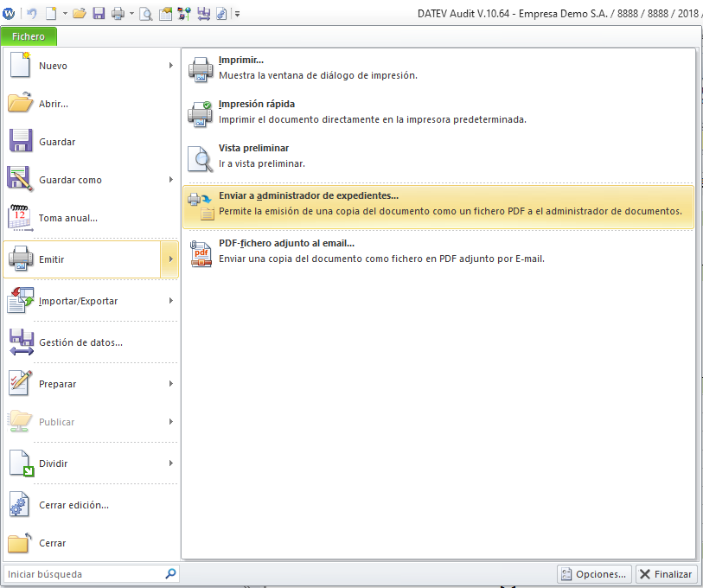703x588 pixels.
Task: Open the dropdown arrow beside toolbar printer icon
Action: 131,14
